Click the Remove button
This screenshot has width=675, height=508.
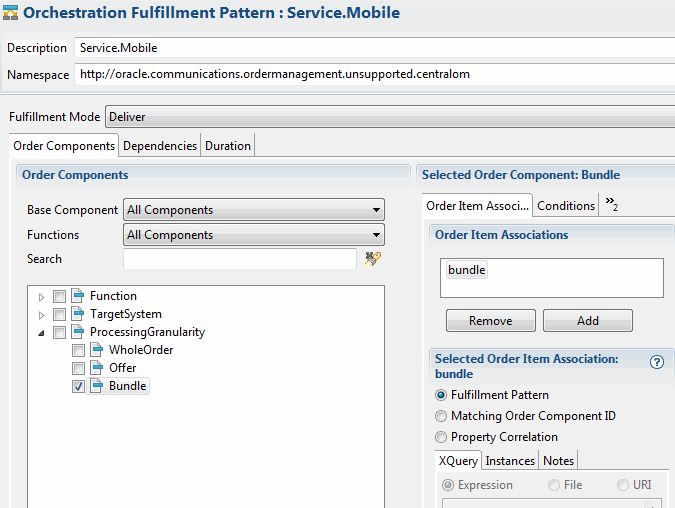tap(490, 321)
